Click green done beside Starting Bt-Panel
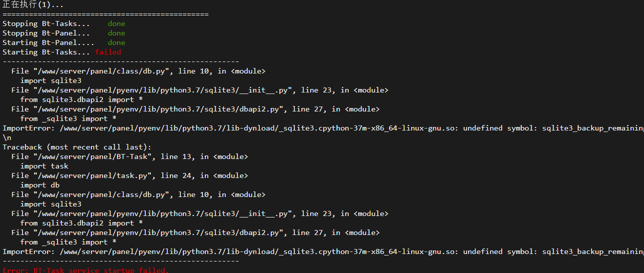The height and width of the screenshot is (273, 644). click(116, 42)
